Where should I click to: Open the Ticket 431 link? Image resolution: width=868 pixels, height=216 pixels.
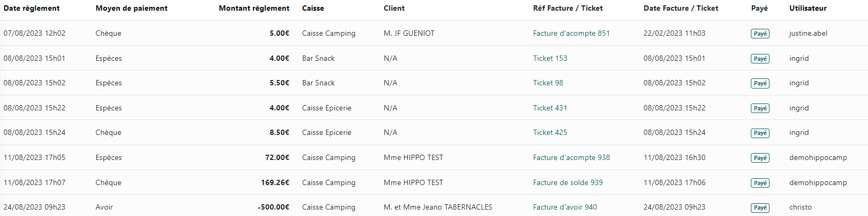(550, 108)
